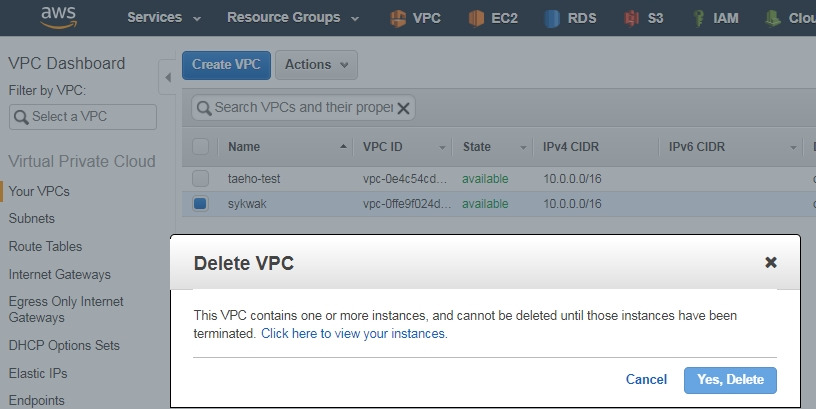Open the VPC shortcut icon in top bar
Image resolution: width=816 pixels, height=409 pixels.
(398, 18)
